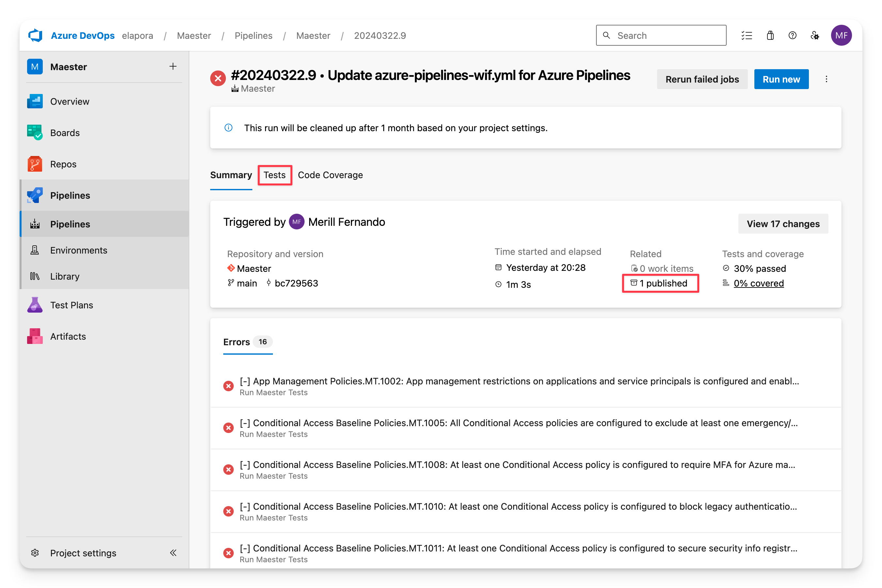
Task: Open the Marketplace shopping bag icon
Action: 770,35
